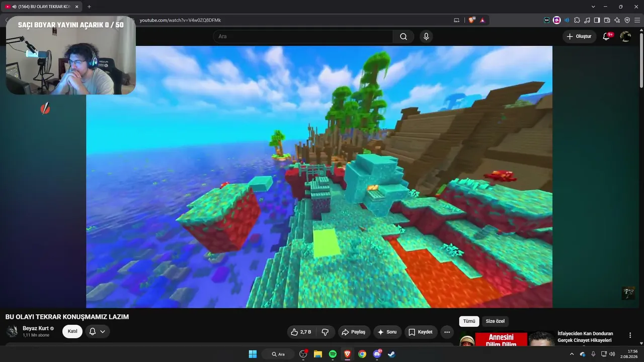Click the Brave Shields lion icon

(x=471, y=20)
